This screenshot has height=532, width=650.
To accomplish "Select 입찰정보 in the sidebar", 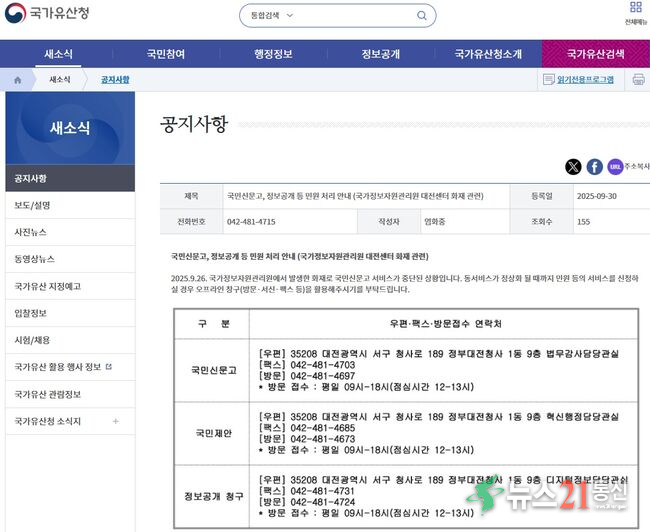I will [32, 313].
